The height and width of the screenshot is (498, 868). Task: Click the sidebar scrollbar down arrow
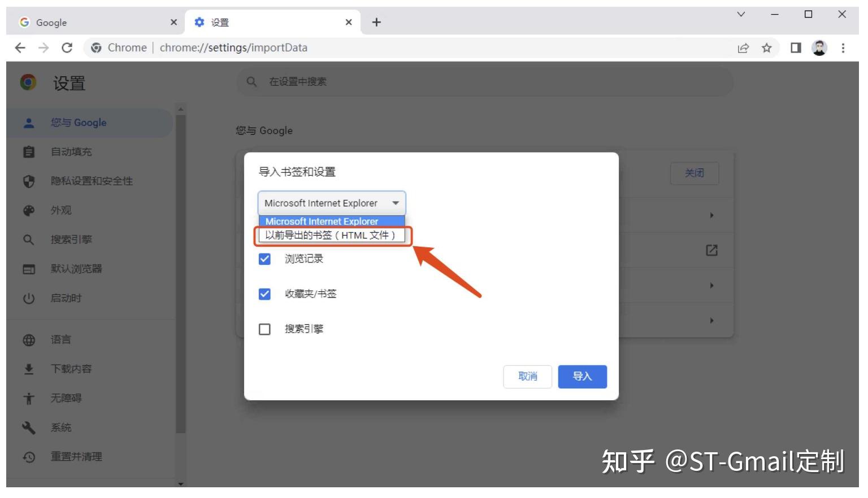click(x=181, y=483)
